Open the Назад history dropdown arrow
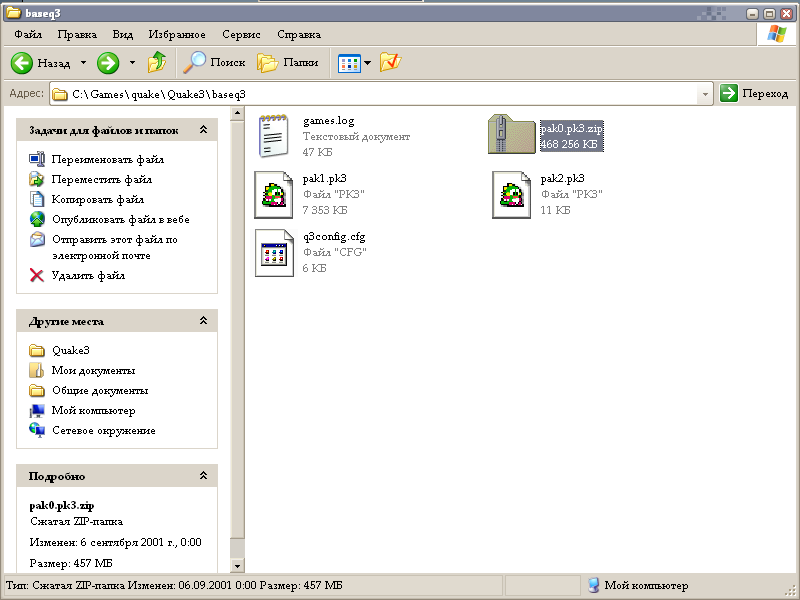 pyautogui.click(x=83, y=63)
